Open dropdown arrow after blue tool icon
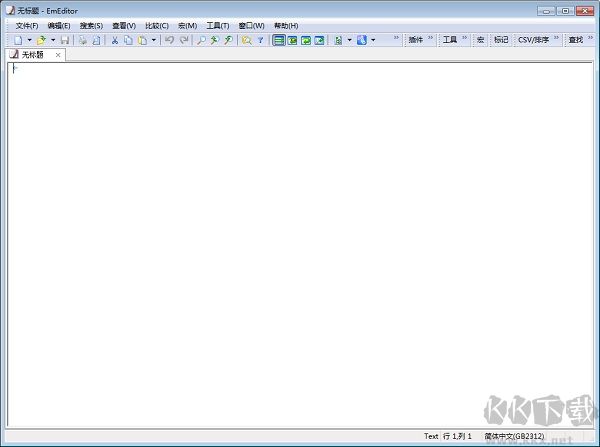The width and height of the screenshot is (600, 447). 373,40
